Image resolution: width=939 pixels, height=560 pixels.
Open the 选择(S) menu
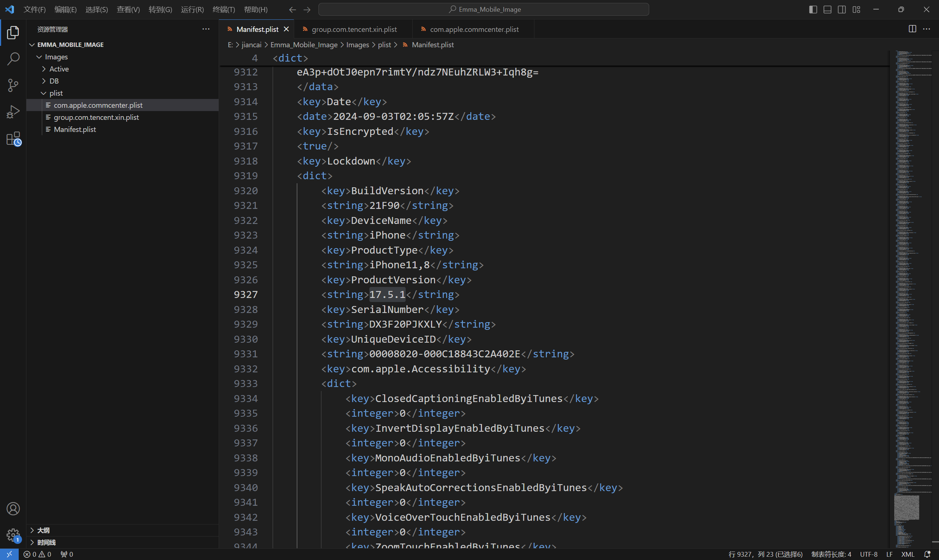pos(97,10)
